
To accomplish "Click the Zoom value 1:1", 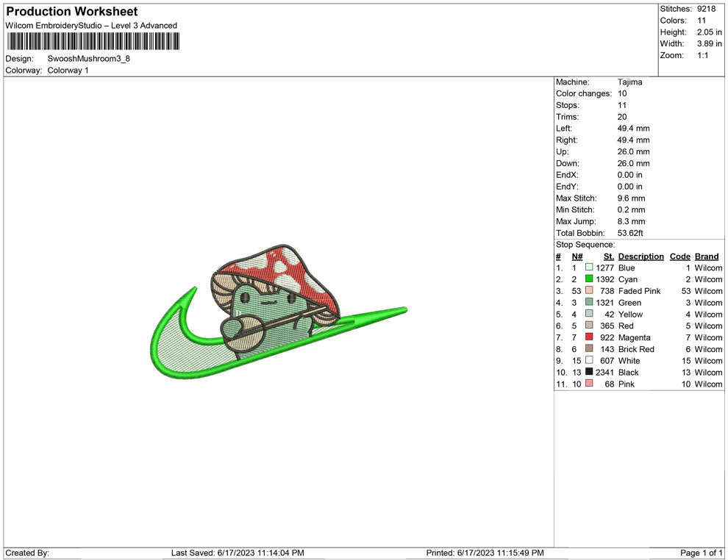I will click(702, 55).
